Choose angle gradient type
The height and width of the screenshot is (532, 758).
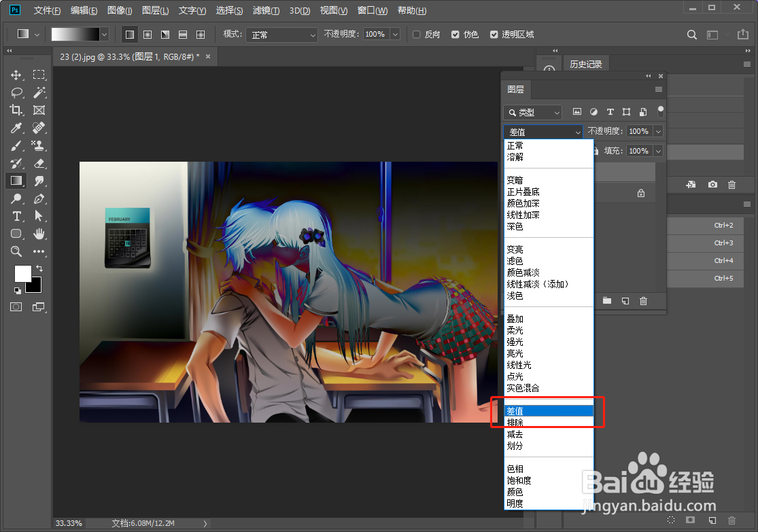[x=165, y=34]
